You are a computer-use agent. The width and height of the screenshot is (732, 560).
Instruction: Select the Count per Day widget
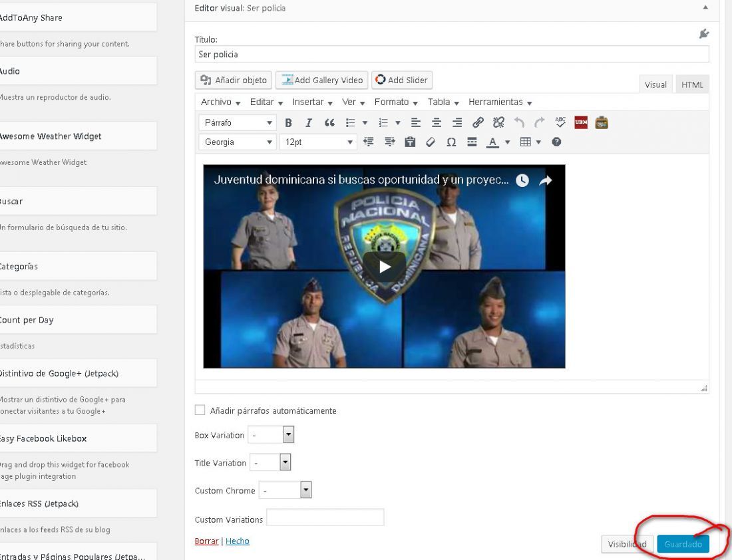(77, 320)
